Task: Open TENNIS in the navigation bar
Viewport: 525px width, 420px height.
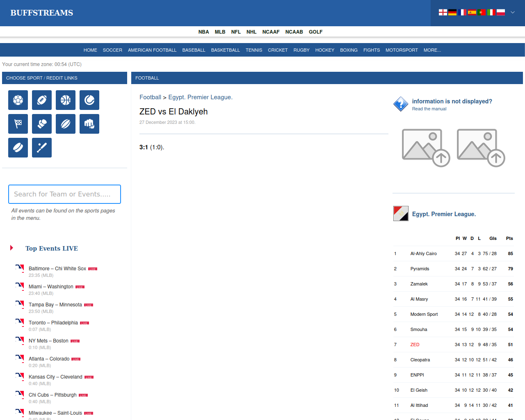Action: tap(254, 50)
